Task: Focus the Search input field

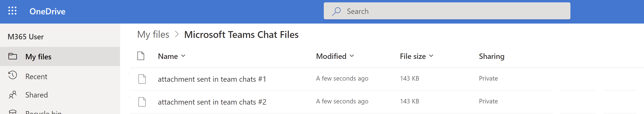Action: pos(447,11)
